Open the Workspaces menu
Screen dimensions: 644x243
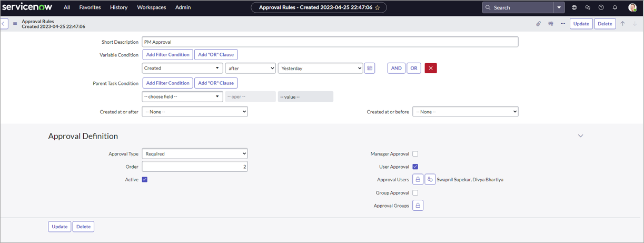(151, 7)
